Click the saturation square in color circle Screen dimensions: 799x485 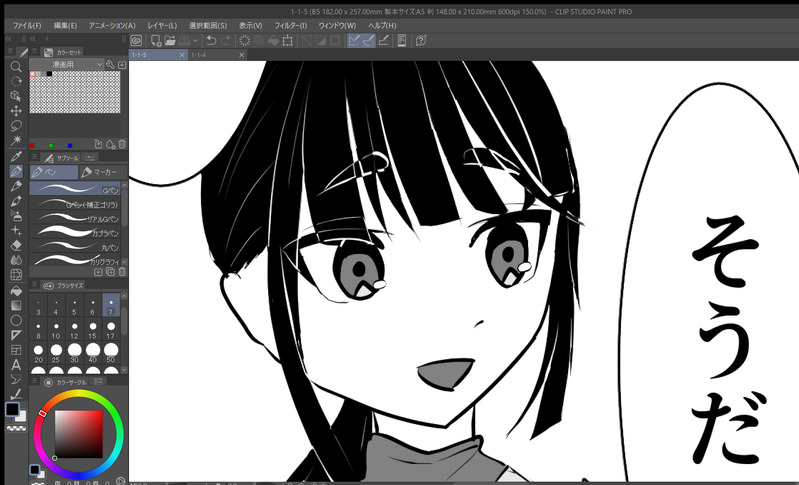[78, 434]
